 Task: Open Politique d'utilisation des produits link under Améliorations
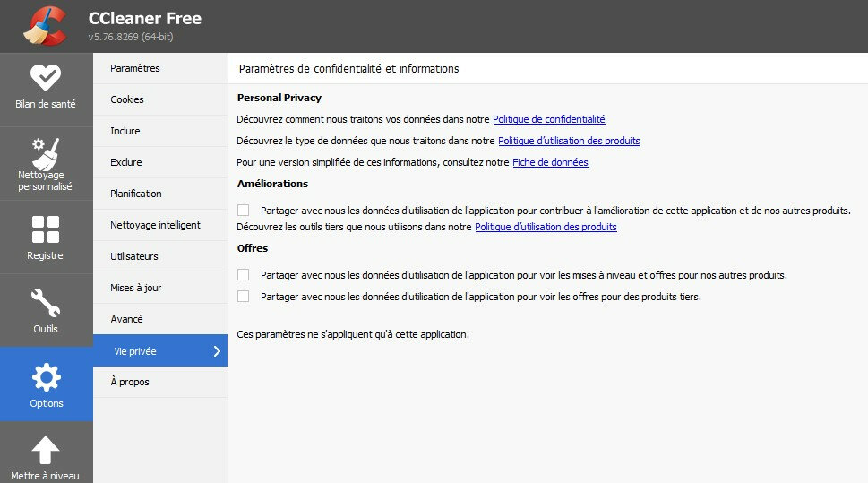coord(546,227)
